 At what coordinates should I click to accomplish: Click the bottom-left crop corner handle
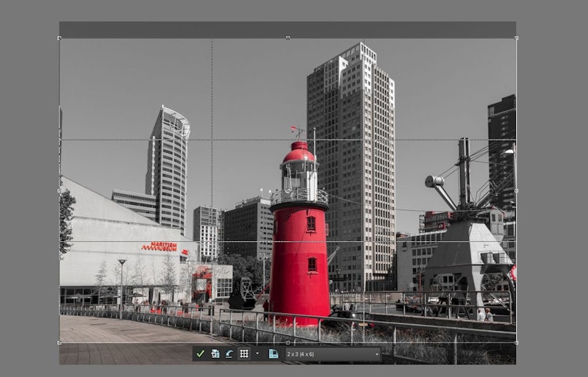(60, 342)
